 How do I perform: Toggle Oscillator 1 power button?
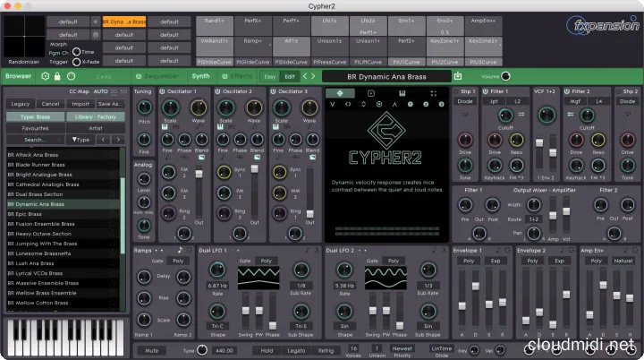coord(162,91)
